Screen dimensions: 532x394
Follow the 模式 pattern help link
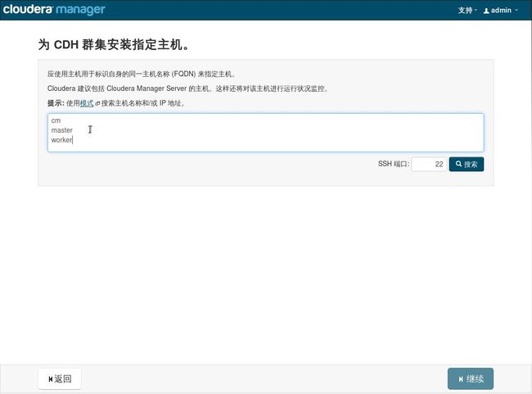[87, 103]
